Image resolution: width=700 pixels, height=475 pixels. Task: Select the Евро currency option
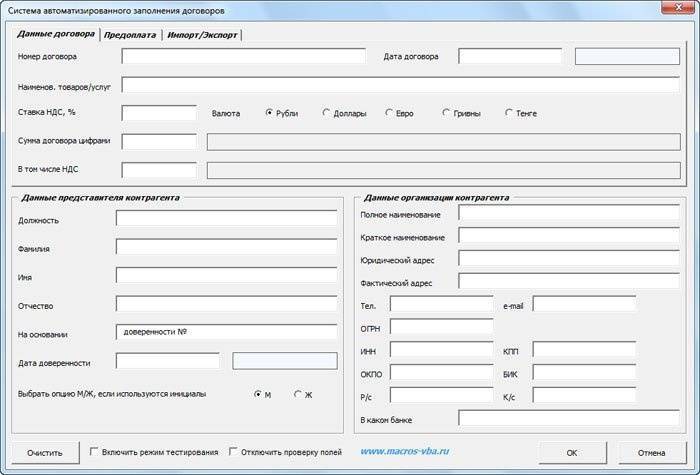pos(389,113)
